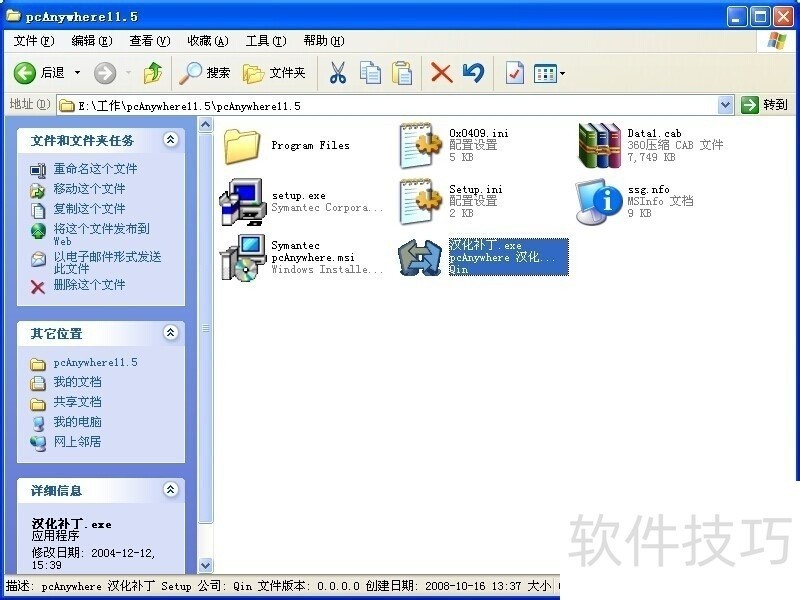
Task: Open the 编辑(E) menu
Action: click(92, 41)
